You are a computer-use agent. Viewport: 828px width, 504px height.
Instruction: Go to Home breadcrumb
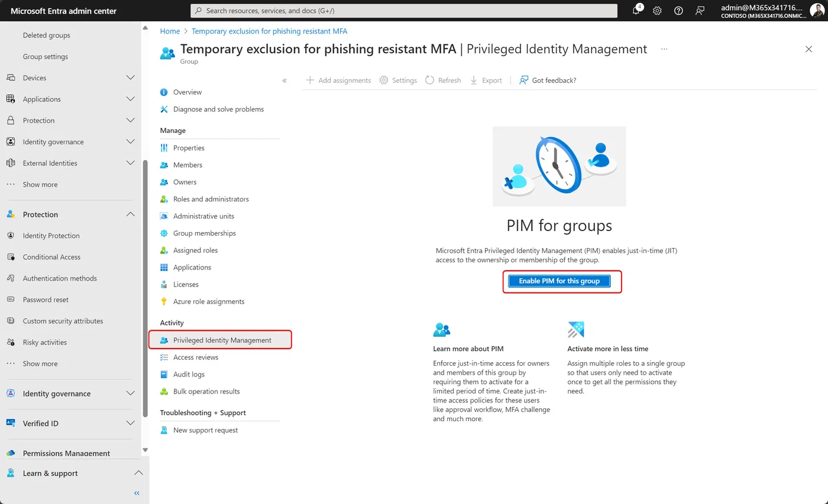click(x=170, y=31)
